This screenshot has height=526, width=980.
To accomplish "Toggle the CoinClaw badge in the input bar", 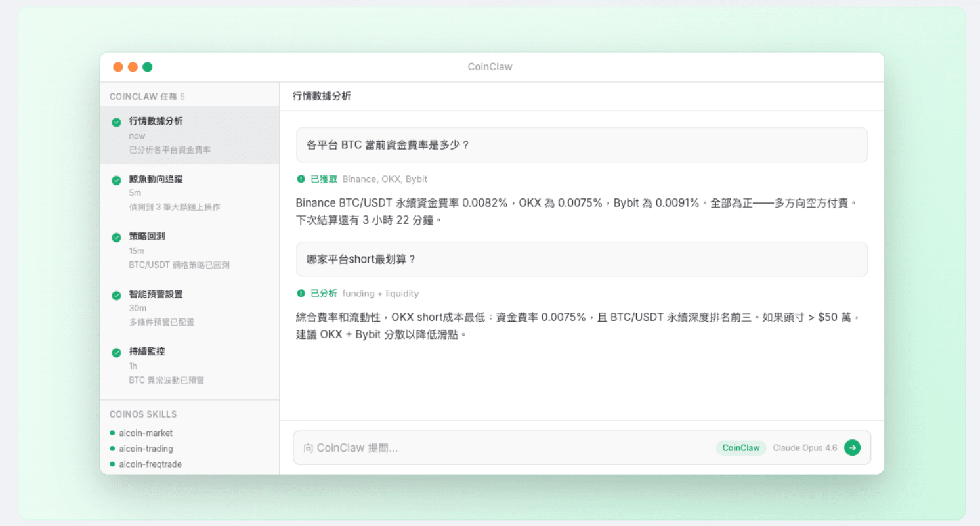I will coord(740,448).
